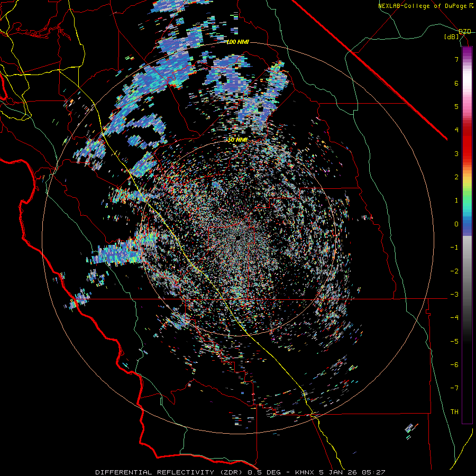Click the [dB] unit label
This screenshot has width=476, height=476.
pos(452,37)
